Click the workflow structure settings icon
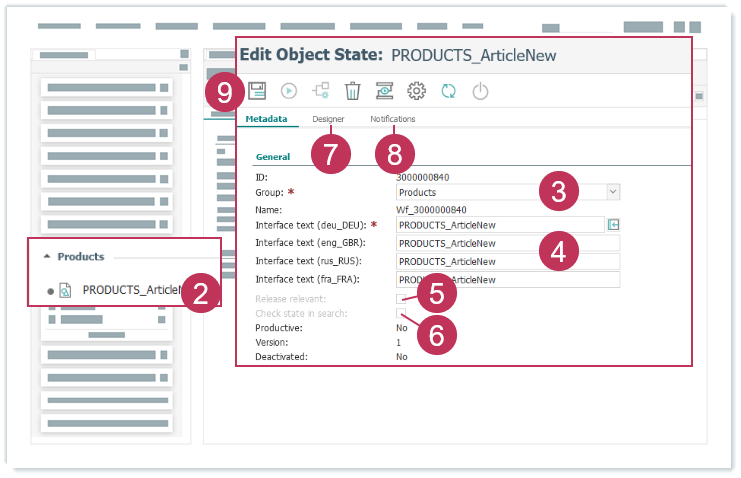 tap(321, 91)
